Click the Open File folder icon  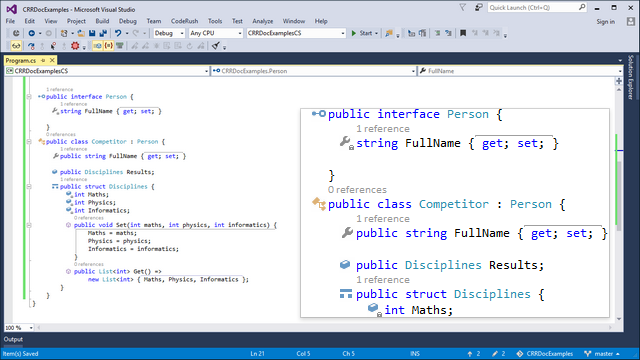click(81, 33)
